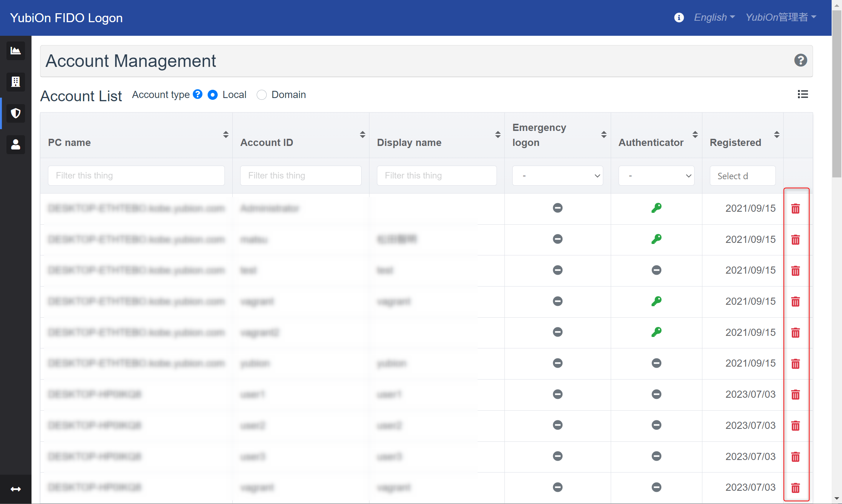Viewport: 842px width, 504px height.
Task: Click green key icon in matsu row
Action: (x=656, y=239)
